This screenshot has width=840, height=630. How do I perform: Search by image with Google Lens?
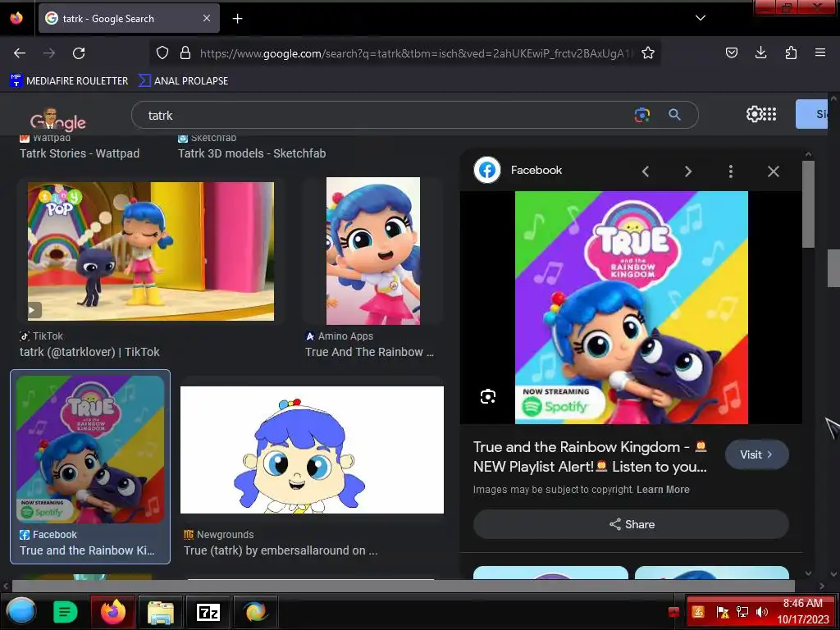click(641, 115)
